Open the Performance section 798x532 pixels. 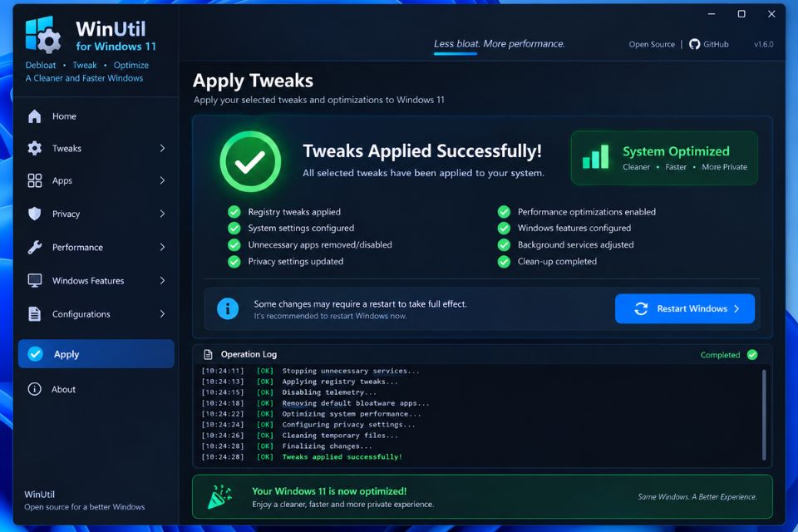click(x=96, y=247)
